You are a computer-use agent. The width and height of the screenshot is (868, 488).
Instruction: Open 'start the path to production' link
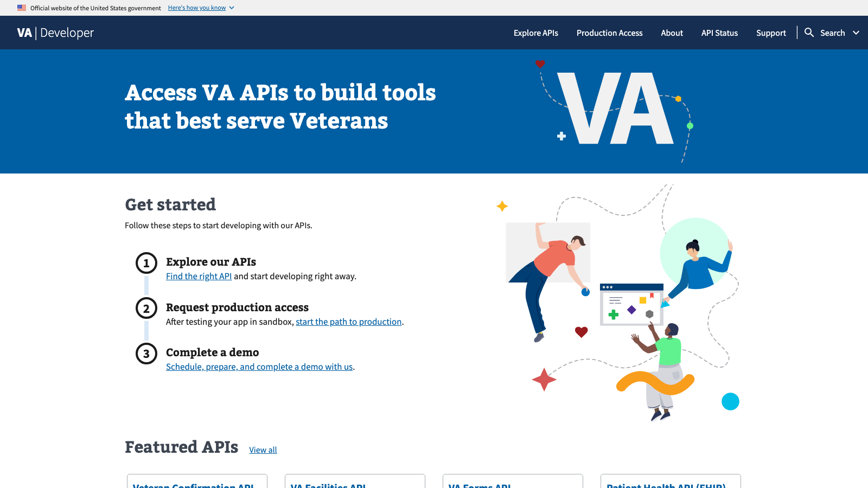(348, 322)
